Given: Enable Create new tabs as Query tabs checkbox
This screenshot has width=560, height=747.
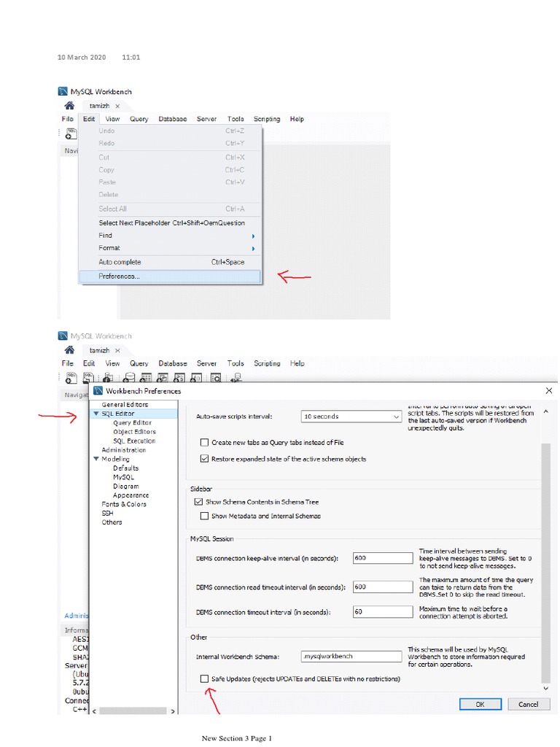Looking at the screenshot, I should point(204,443).
